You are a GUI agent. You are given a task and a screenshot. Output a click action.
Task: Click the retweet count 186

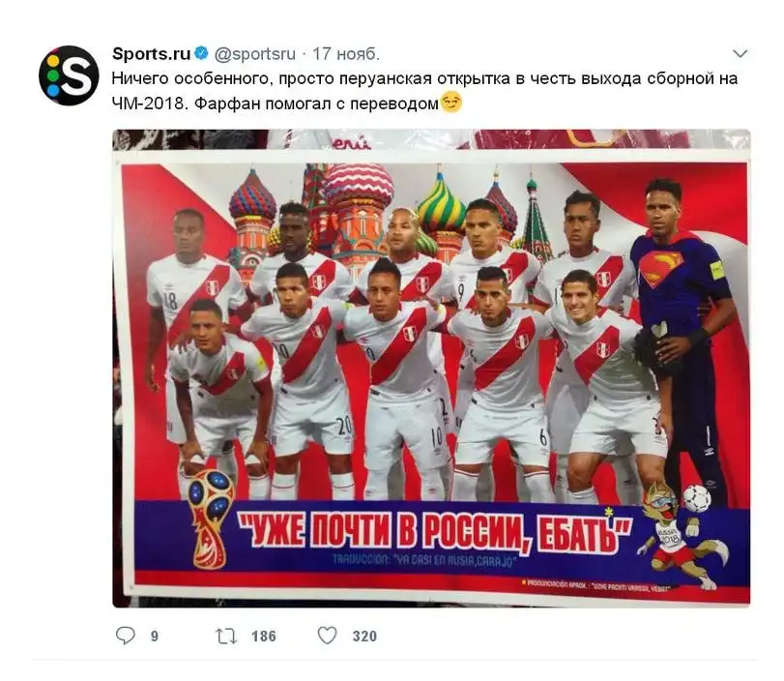point(263,637)
